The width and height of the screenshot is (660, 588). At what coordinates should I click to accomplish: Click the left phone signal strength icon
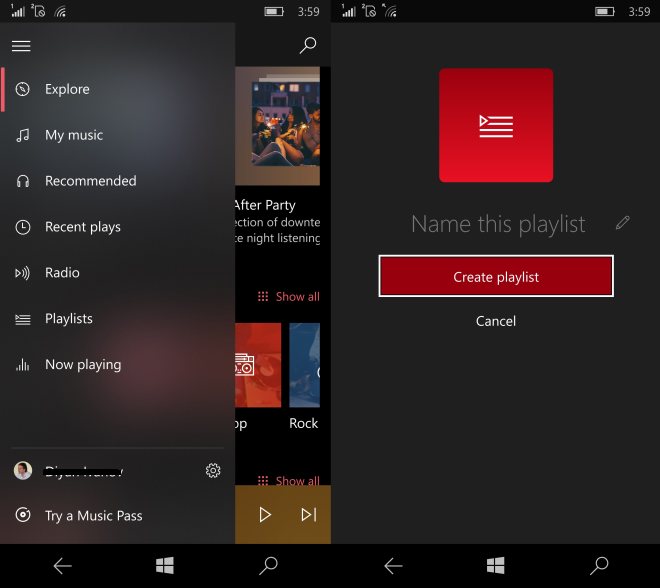17,11
